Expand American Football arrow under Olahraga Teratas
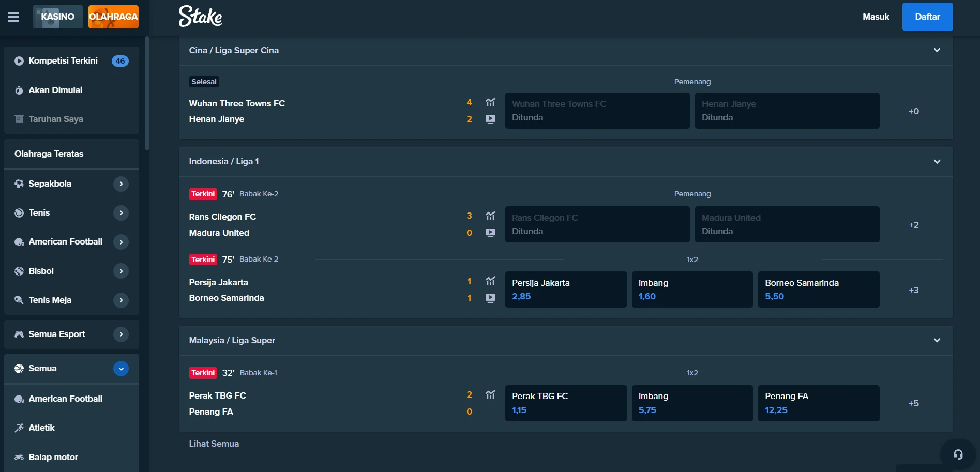The image size is (980, 472). point(121,242)
